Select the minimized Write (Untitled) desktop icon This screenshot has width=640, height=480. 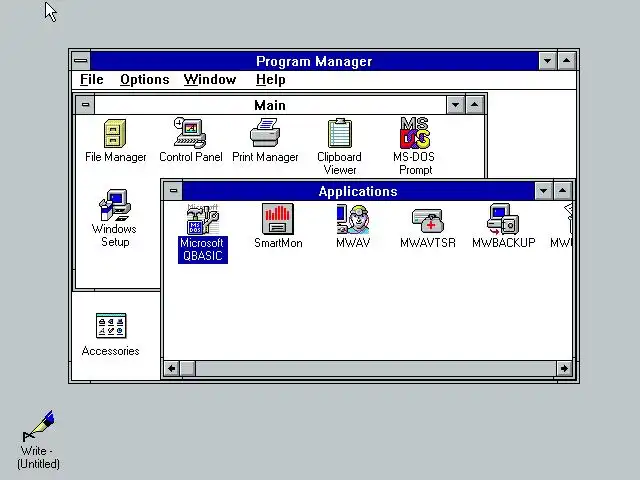[38, 440]
